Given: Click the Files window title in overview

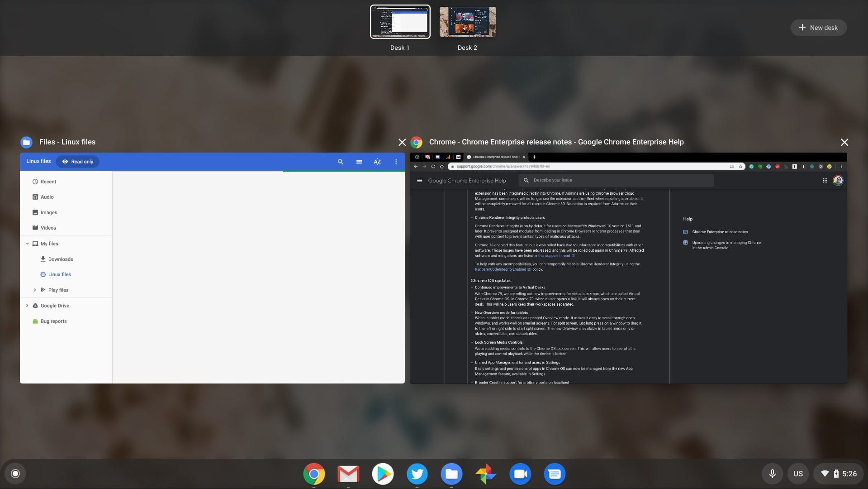Looking at the screenshot, I should coord(67,142).
